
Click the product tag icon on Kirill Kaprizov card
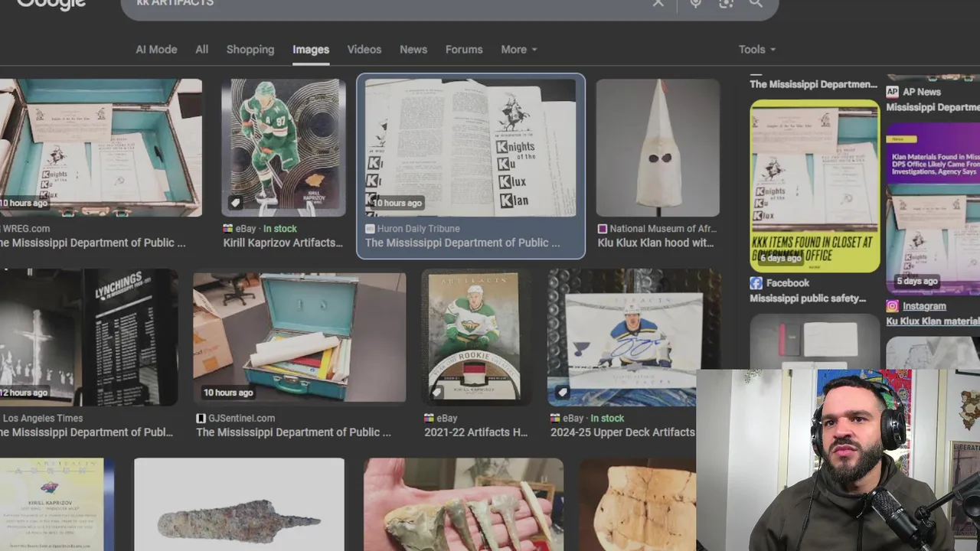236,203
